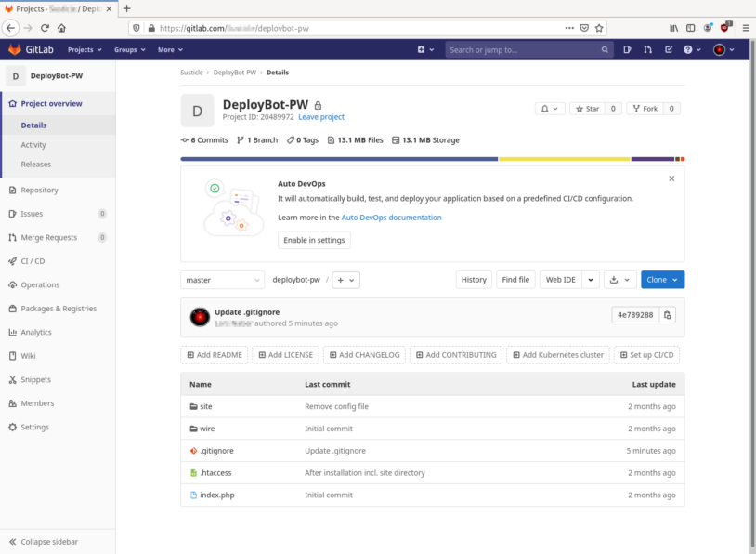Open the Projects dropdown menu
756x554 pixels.
(85, 49)
